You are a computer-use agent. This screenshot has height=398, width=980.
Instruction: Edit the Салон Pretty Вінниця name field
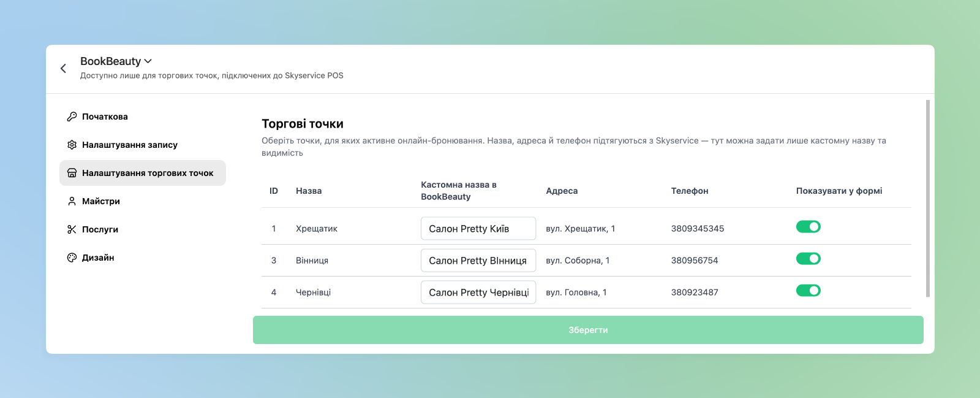(478, 261)
